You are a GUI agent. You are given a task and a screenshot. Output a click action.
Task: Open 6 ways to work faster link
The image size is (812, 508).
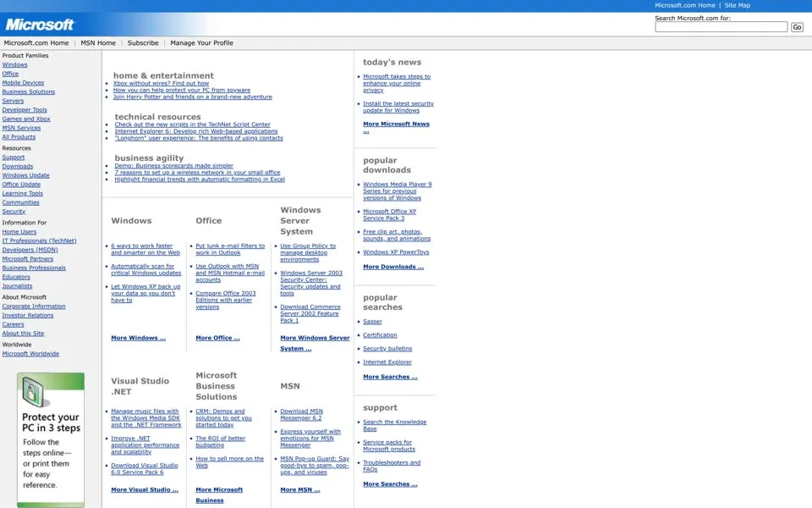pyautogui.click(x=145, y=249)
